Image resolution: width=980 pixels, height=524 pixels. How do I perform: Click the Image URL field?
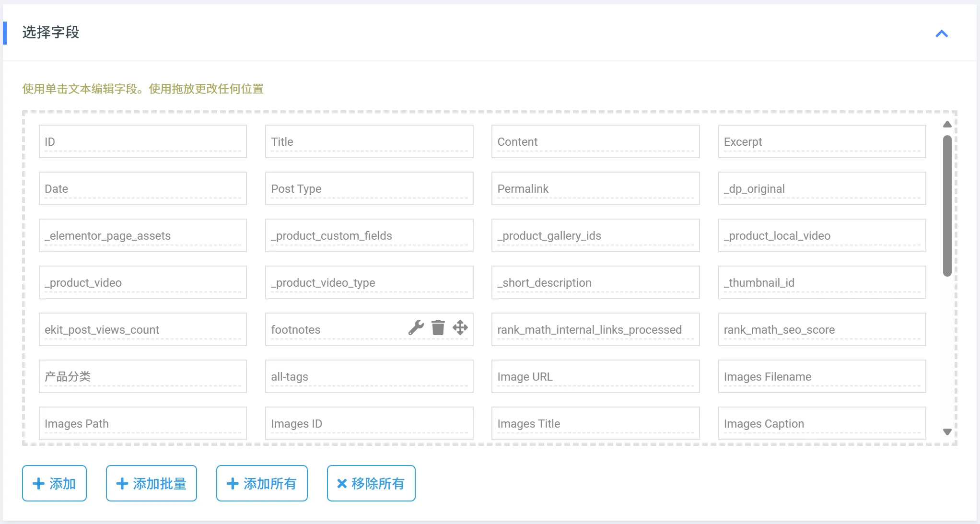tap(595, 377)
